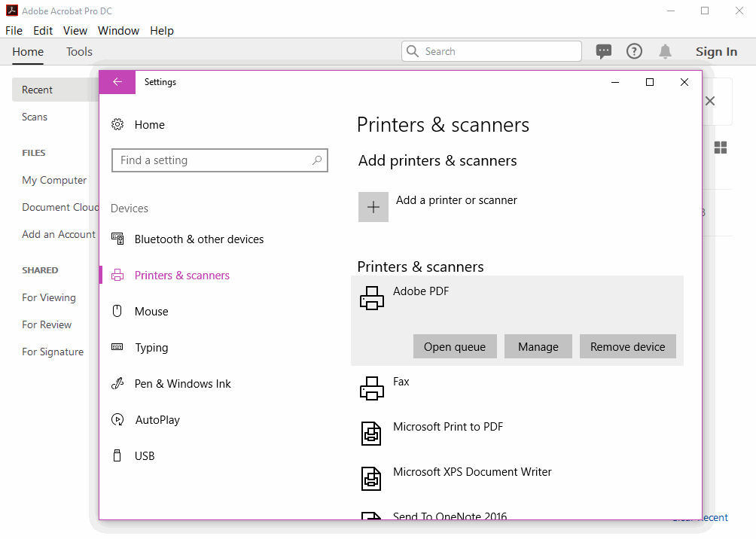Image resolution: width=756 pixels, height=539 pixels.
Task: Click in the Acrobat Search field
Action: [x=491, y=51]
